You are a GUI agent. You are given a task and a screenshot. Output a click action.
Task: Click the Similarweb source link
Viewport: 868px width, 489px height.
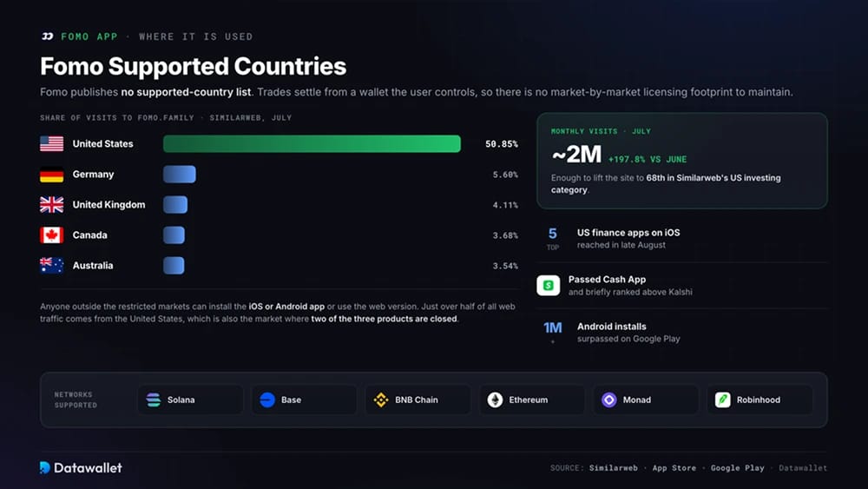coord(614,468)
